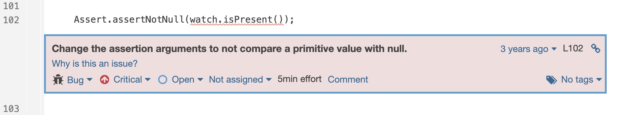Click the red Critical severity icon

point(105,80)
